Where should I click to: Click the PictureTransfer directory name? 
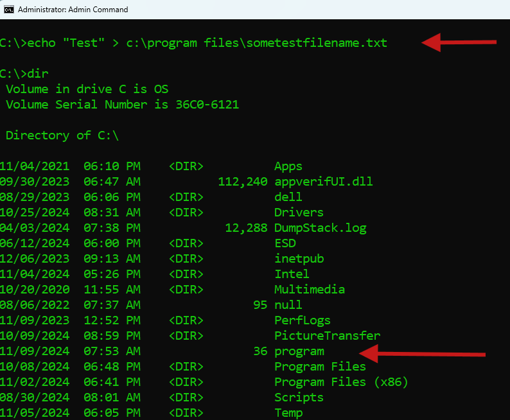click(327, 335)
